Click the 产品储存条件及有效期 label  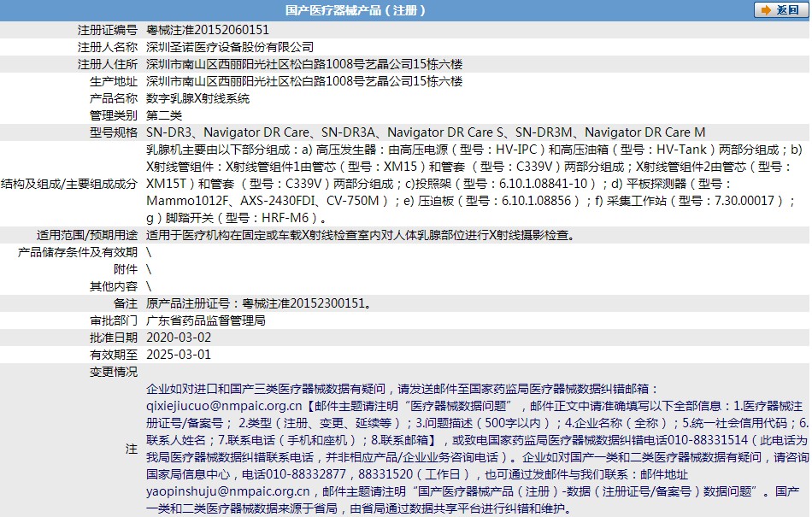pyautogui.click(x=78, y=253)
